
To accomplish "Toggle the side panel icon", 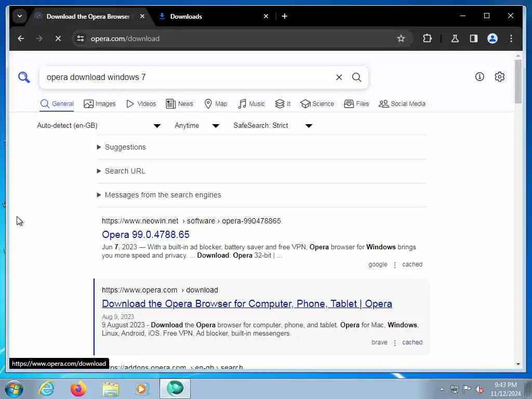I will pos(474,38).
